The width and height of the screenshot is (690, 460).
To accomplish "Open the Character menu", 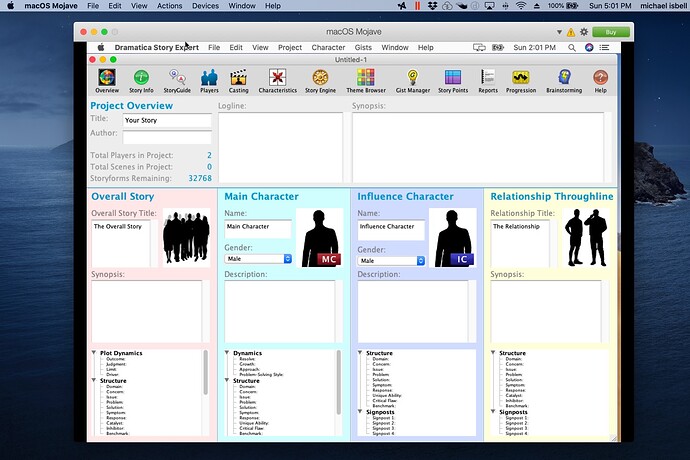I will [x=328, y=48].
